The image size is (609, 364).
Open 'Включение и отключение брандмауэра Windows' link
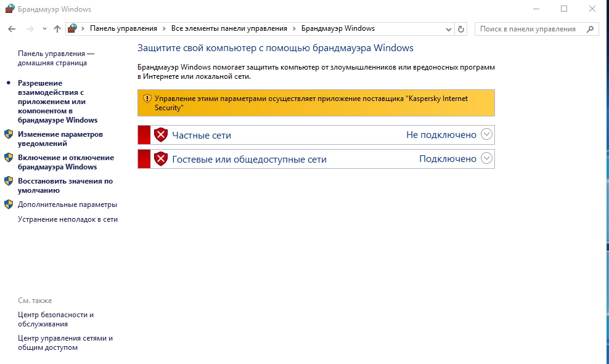click(x=66, y=162)
